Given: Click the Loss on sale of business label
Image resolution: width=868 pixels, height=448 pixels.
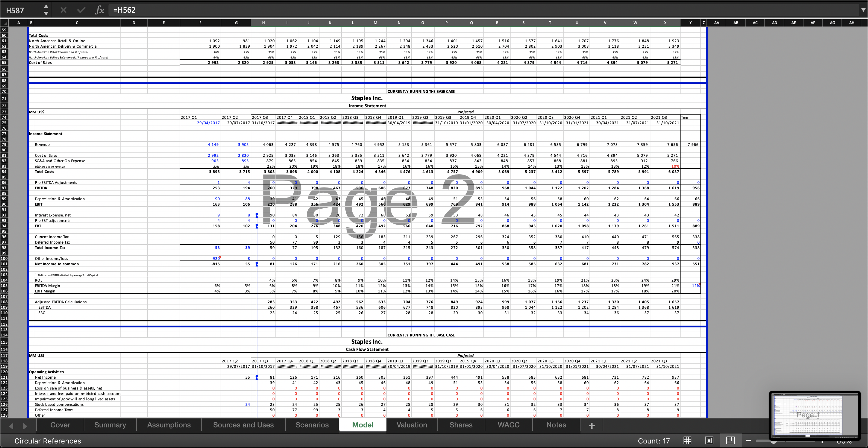Looking at the screenshot, I should pyautogui.click(x=68, y=388).
